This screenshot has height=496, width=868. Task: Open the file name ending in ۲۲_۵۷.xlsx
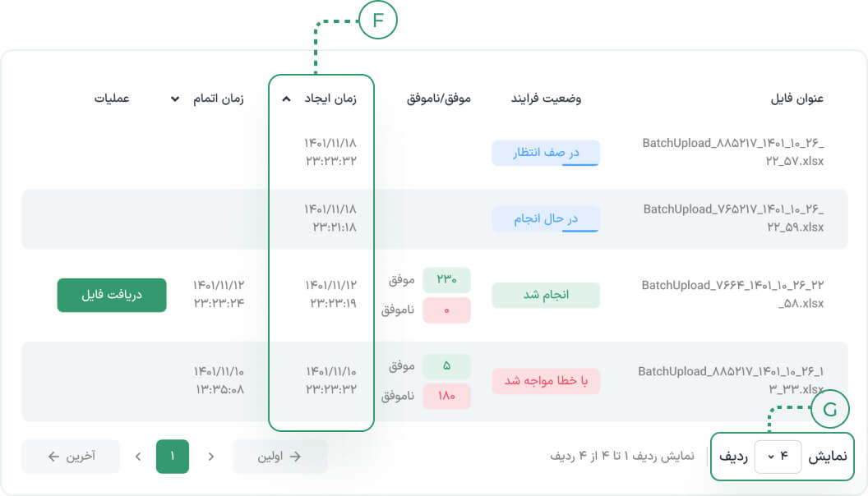tap(733, 152)
